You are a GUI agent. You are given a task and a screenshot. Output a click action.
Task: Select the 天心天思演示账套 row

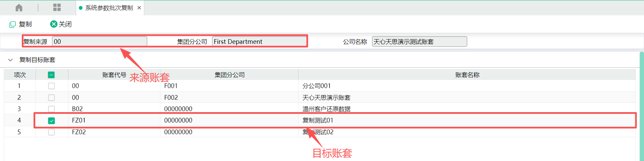[320, 97]
